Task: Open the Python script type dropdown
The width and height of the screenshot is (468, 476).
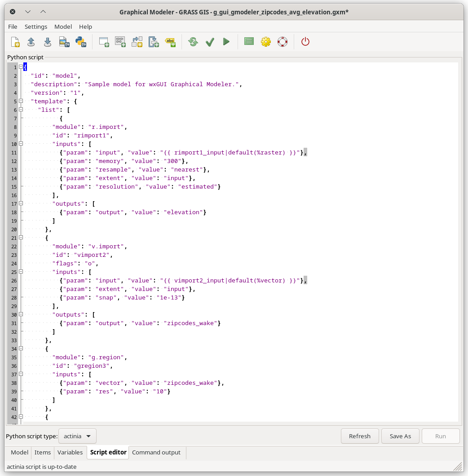Action: click(77, 436)
